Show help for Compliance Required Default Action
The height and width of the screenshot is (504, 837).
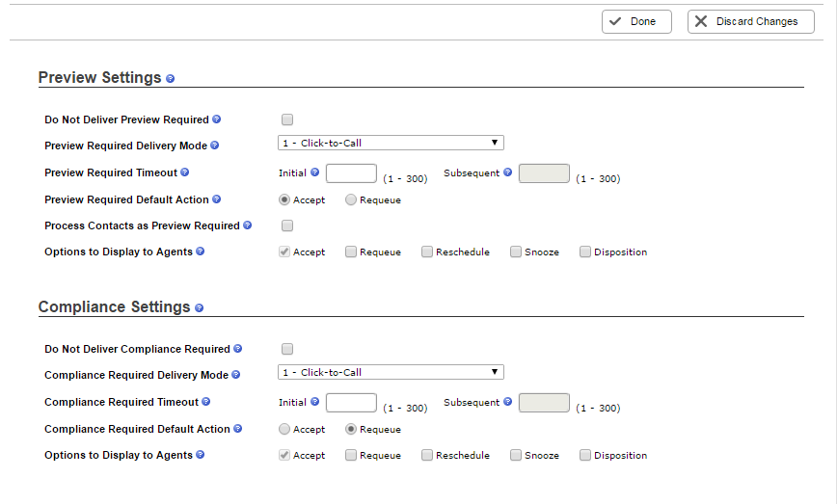237,428
